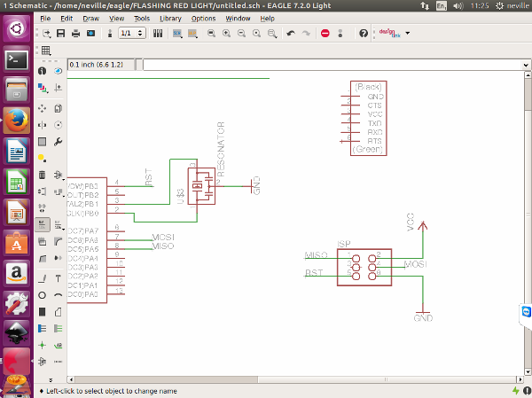Screen dimensions: 532x398
Task: Open the Design Link dropdown arrow
Action: (407, 34)
